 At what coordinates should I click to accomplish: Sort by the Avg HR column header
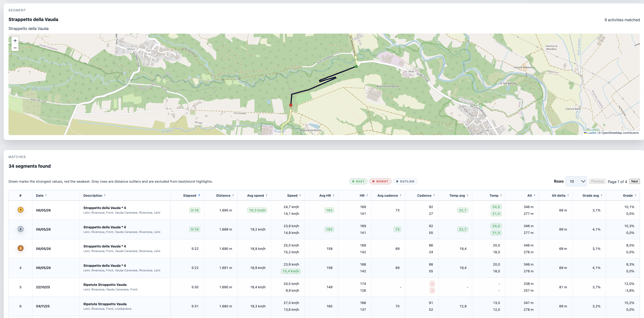(327, 195)
